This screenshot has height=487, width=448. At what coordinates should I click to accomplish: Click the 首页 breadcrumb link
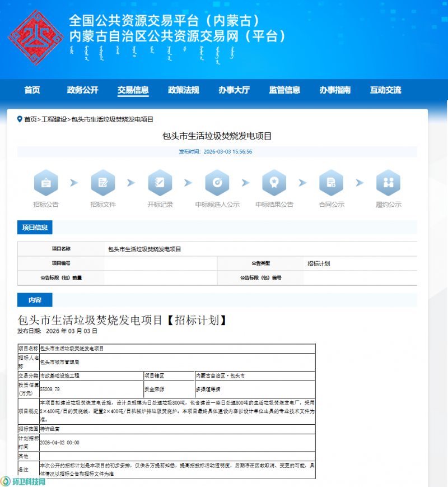click(30, 119)
